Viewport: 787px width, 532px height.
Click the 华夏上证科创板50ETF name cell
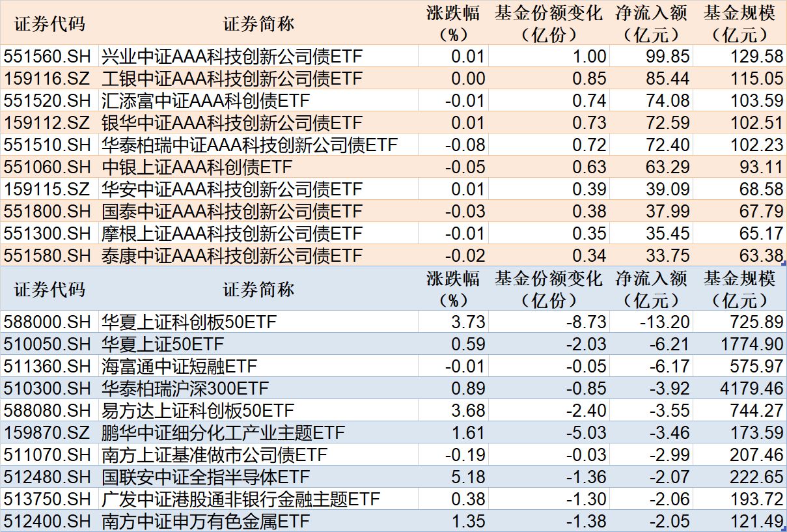pyautogui.click(x=189, y=322)
